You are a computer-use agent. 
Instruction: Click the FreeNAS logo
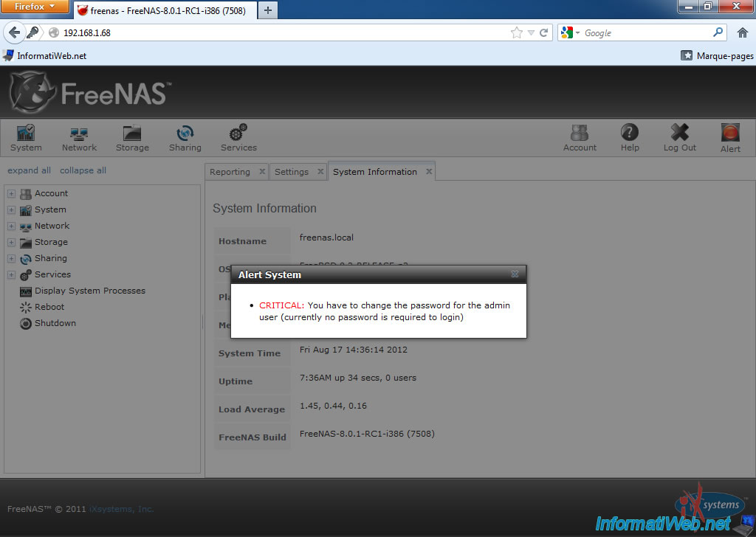click(x=90, y=92)
